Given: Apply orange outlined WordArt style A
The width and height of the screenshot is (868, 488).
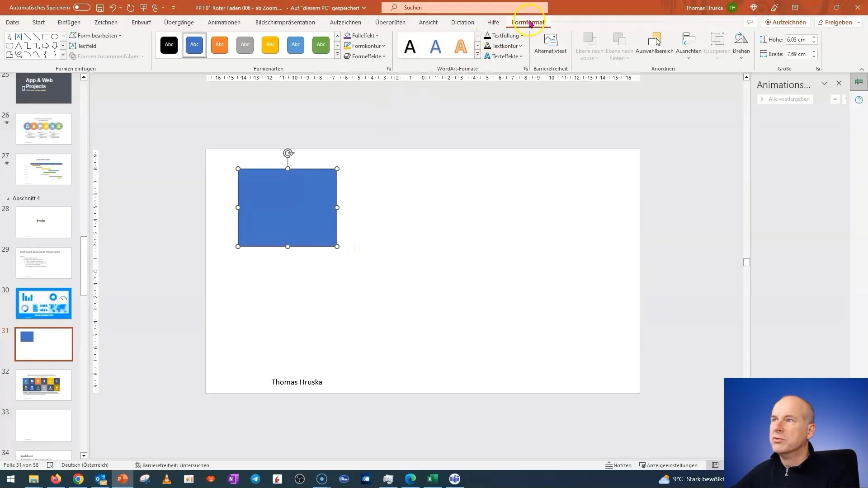Looking at the screenshot, I should 461,46.
